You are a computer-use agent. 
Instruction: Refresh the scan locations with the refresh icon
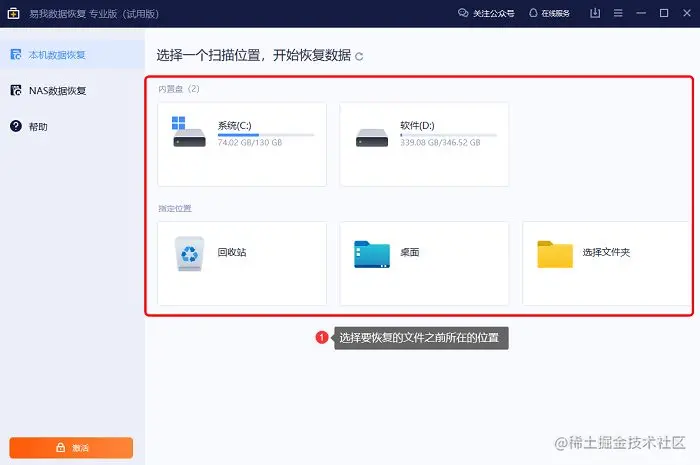pos(359,57)
